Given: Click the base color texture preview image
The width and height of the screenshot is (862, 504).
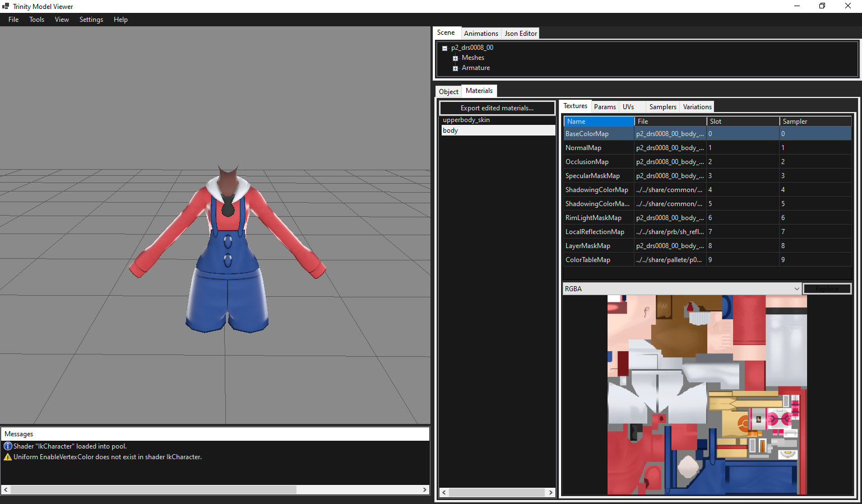Looking at the screenshot, I should click(707, 395).
